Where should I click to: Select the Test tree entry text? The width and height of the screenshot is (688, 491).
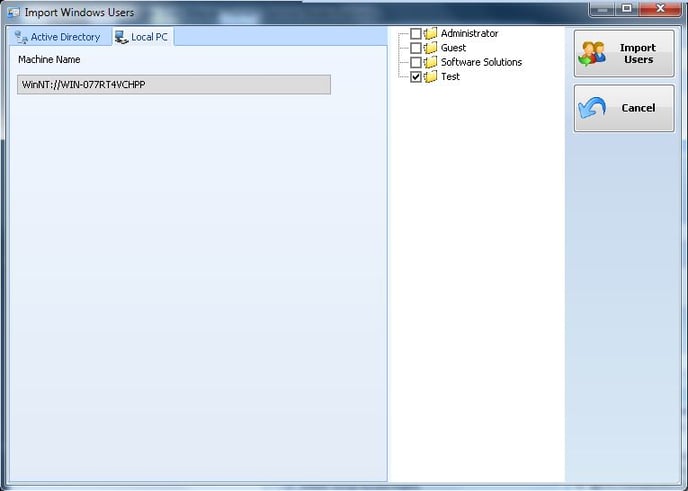point(450,77)
